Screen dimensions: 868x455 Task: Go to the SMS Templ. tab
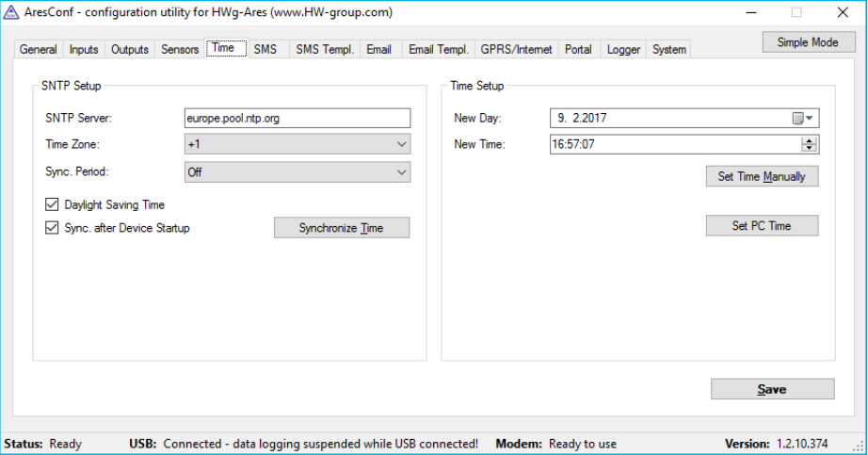click(325, 50)
